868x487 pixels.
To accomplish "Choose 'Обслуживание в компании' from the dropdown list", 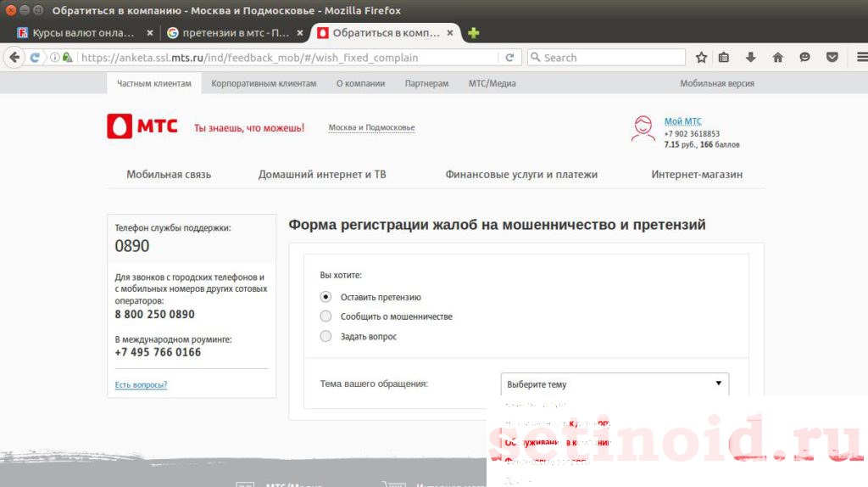I will [558, 442].
